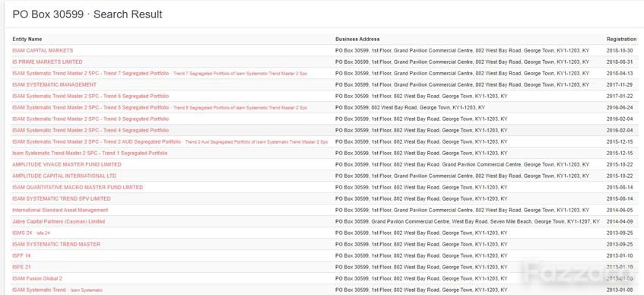Open ISAM QUANTITATIVE MACRO MASTER FUND LIMITED
The height and width of the screenshot is (295, 644).
pyautogui.click(x=78, y=187)
